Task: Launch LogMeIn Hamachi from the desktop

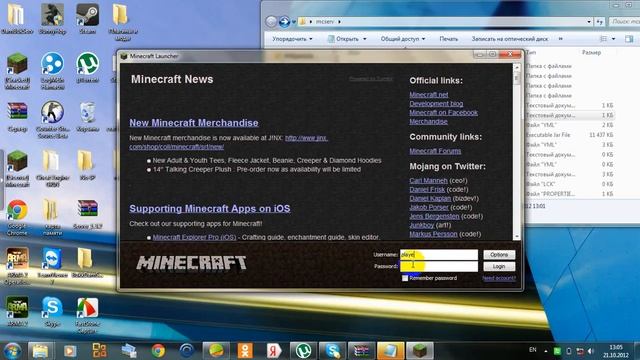Action: 52,70
